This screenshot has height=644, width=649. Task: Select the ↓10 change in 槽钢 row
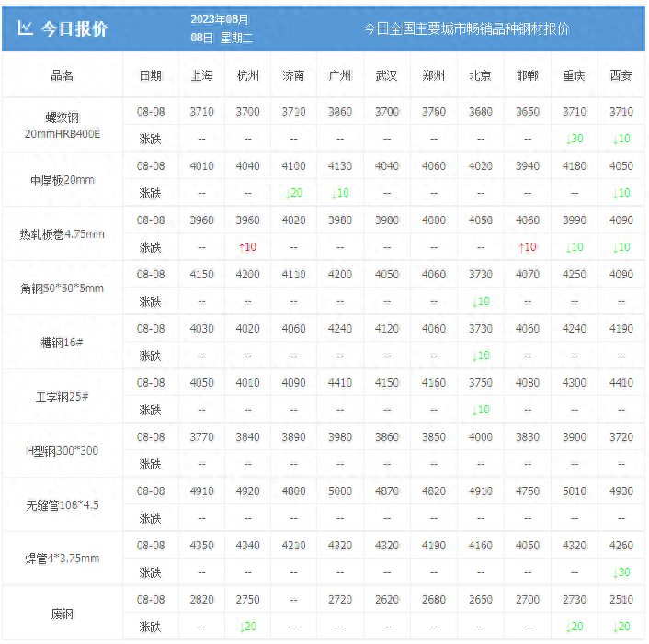coord(481,356)
